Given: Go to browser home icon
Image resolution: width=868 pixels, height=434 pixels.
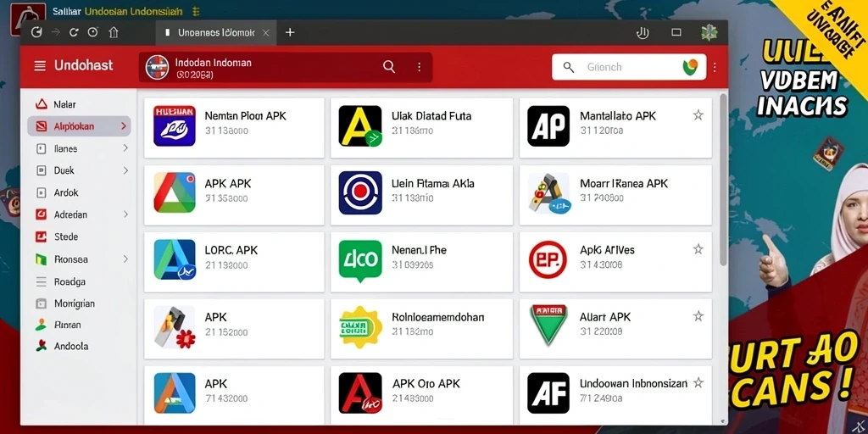Looking at the screenshot, I should coord(114,32).
